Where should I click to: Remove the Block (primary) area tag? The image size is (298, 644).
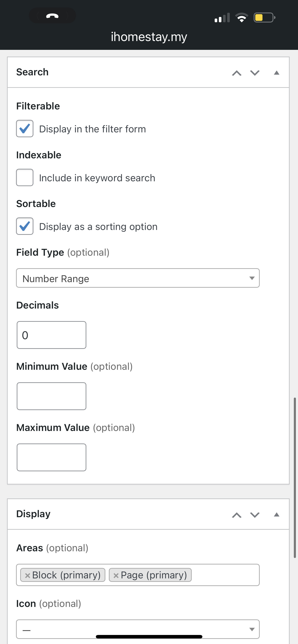click(x=28, y=576)
